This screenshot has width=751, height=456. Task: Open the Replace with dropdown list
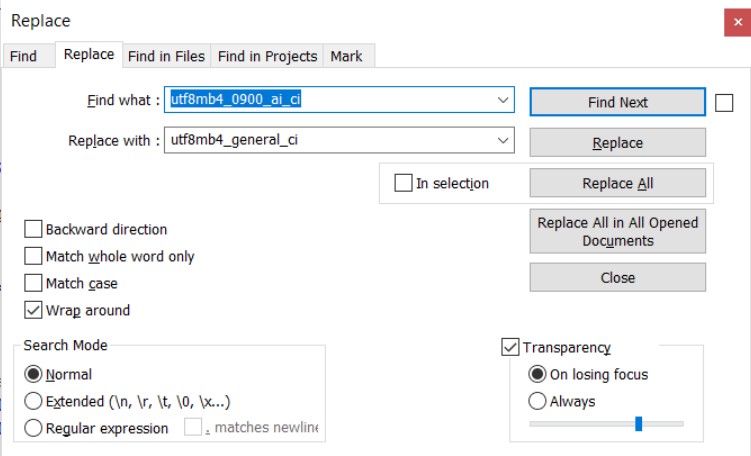[x=502, y=140]
